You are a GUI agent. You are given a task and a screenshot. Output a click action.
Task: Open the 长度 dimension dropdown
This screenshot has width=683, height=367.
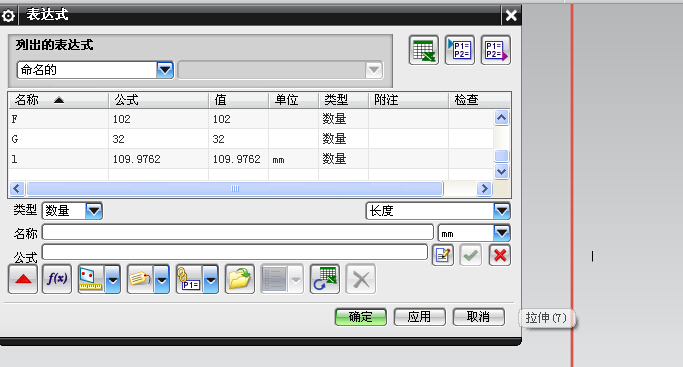[x=501, y=211]
